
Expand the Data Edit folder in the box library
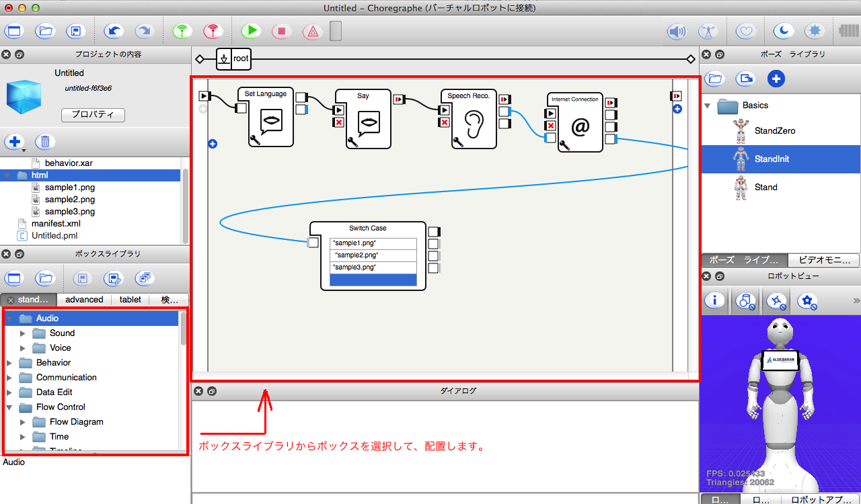(9, 392)
